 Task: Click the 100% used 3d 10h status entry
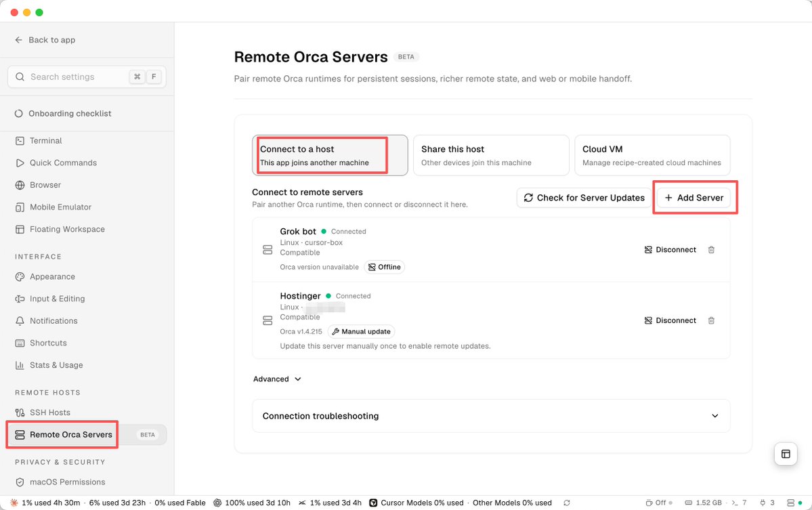[252, 503]
